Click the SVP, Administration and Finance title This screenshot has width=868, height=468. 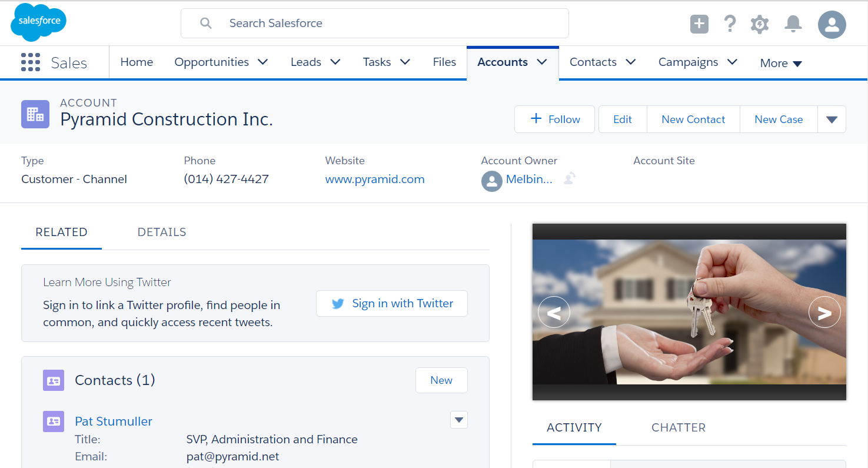272,440
